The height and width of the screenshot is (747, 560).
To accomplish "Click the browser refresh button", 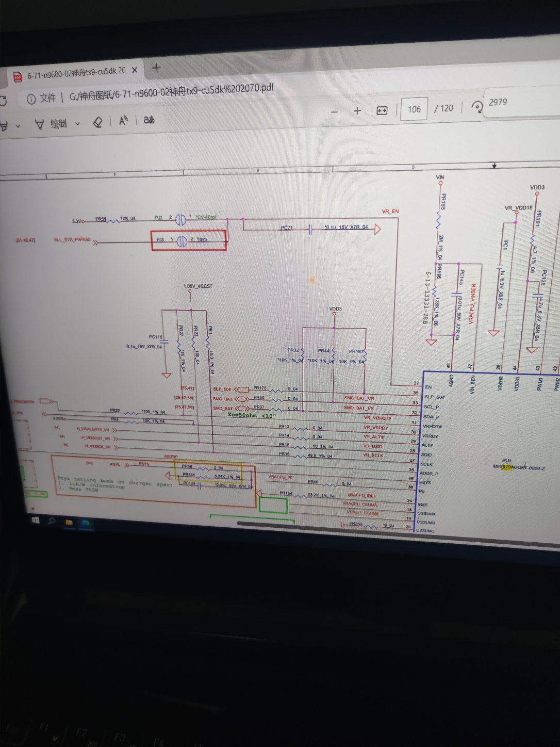I will point(3,100).
